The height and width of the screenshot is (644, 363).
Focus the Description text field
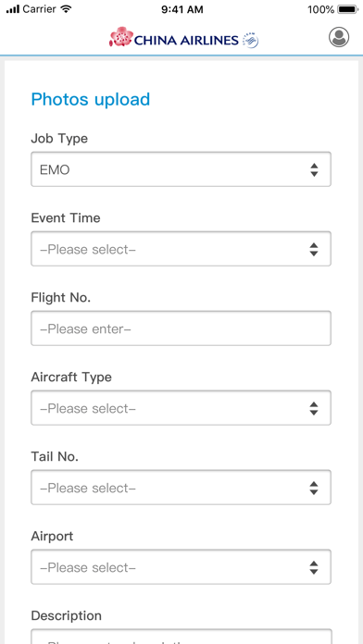pos(181,637)
